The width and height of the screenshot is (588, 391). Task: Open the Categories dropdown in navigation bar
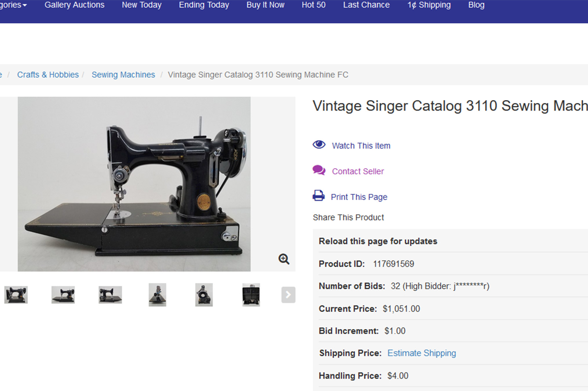[13, 5]
